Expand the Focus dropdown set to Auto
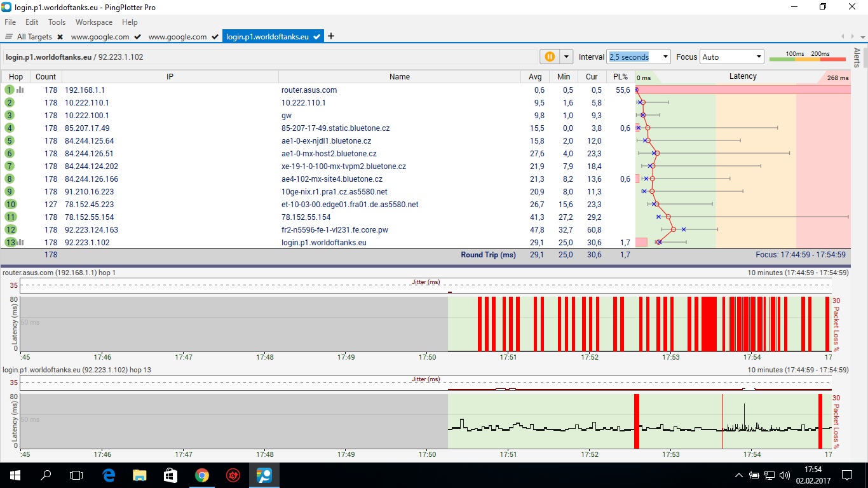Screen dimensions: 868x488 [x=731, y=57]
